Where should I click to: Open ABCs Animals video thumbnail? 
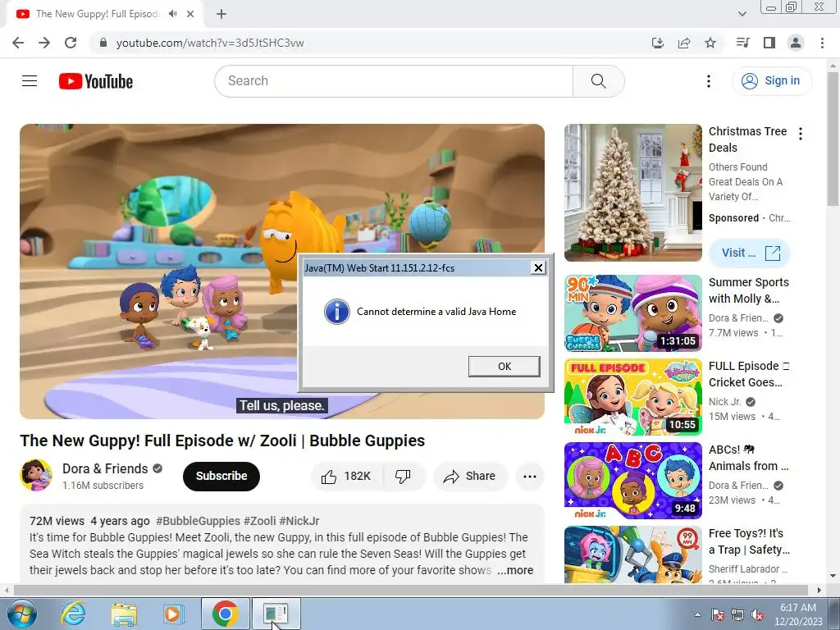pyautogui.click(x=632, y=481)
